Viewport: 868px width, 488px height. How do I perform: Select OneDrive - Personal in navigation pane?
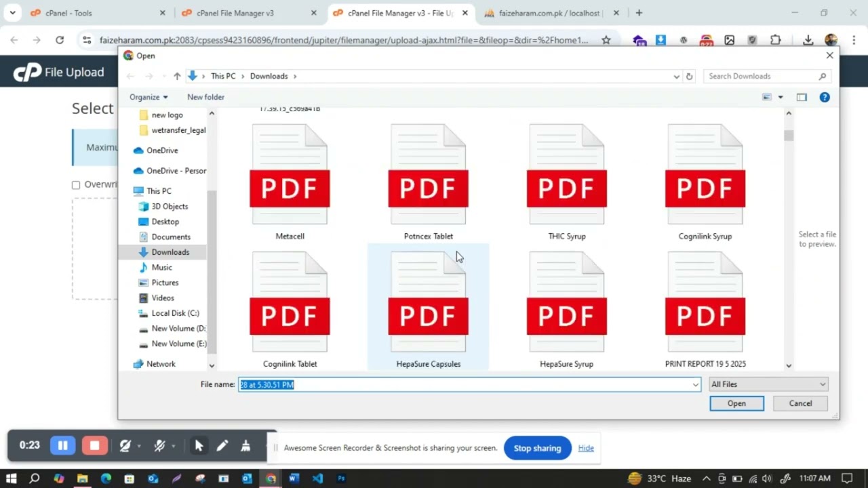[170, 171]
